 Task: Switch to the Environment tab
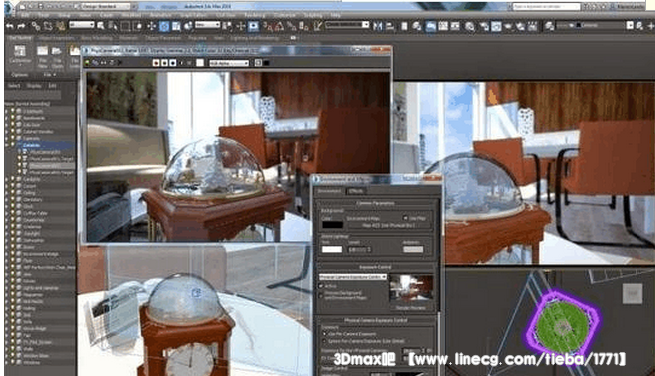tap(330, 191)
